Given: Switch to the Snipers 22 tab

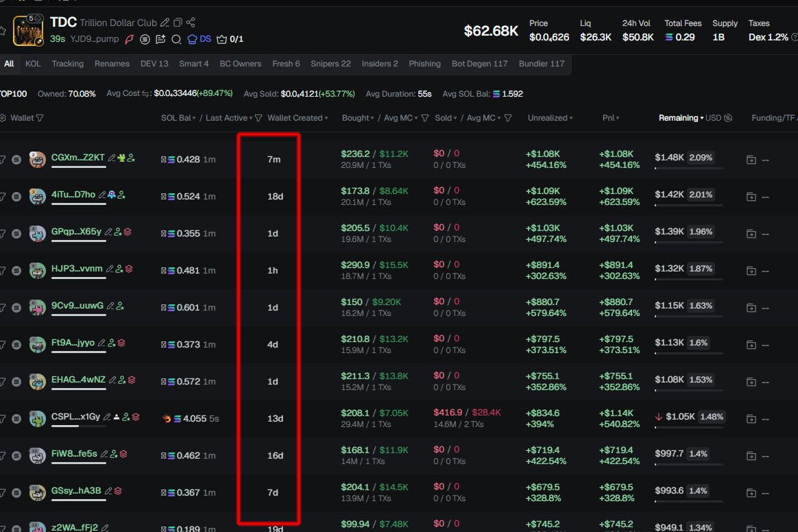Looking at the screenshot, I should (x=330, y=63).
